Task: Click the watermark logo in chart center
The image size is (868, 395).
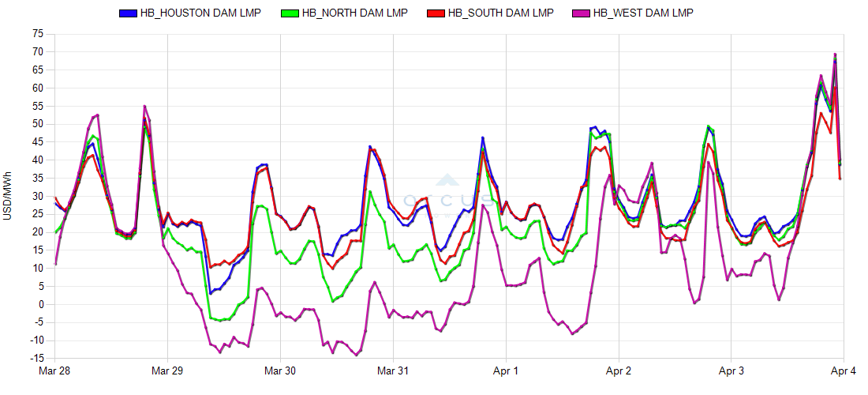Action: click(x=447, y=195)
